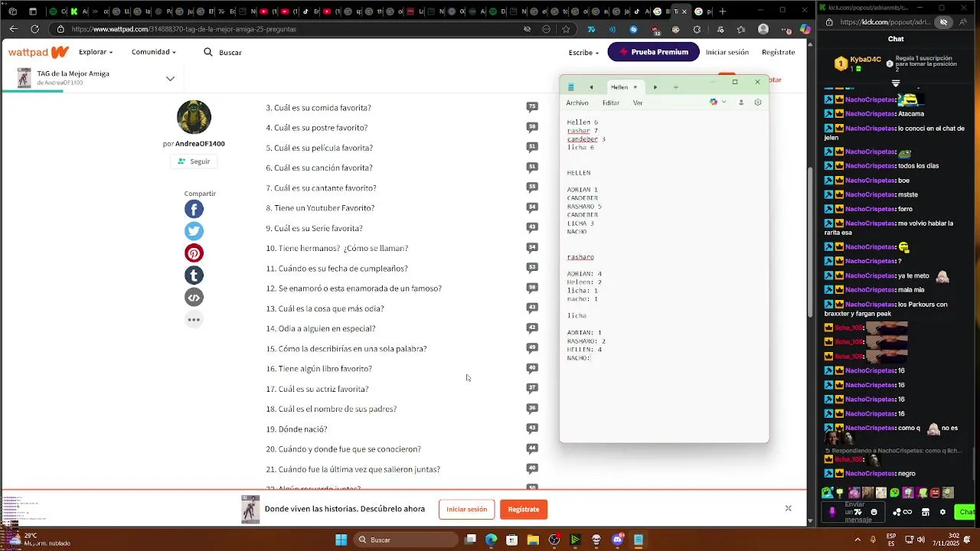The image size is (980, 551).
Task: Click the Copilot icon in Notepad
Action: (x=714, y=103)
